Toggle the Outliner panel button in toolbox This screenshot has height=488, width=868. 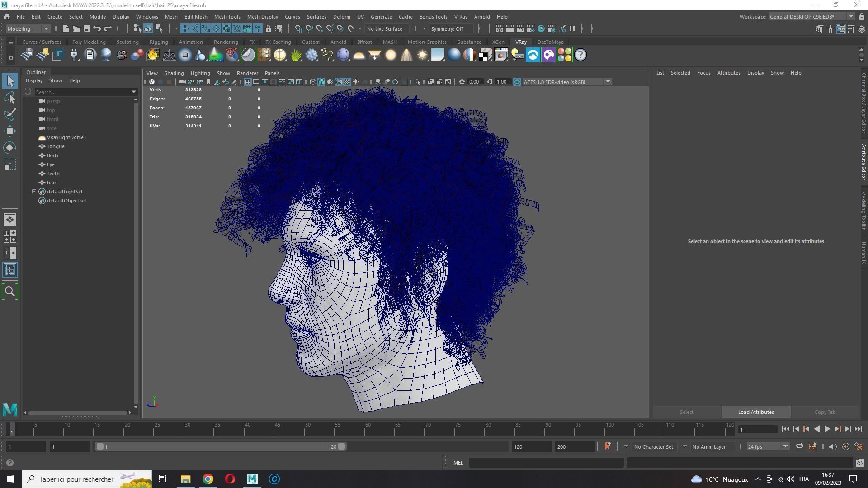10,270
